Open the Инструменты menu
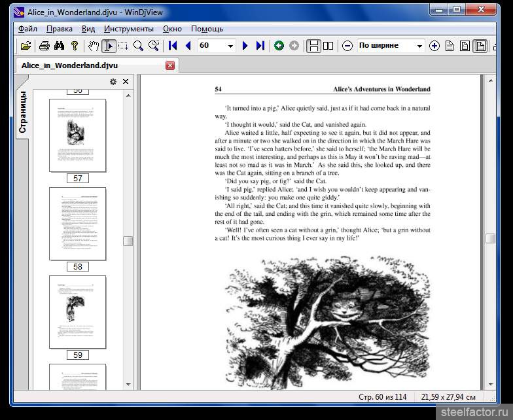This screenshot has height=420, width=513. (128, 29)
